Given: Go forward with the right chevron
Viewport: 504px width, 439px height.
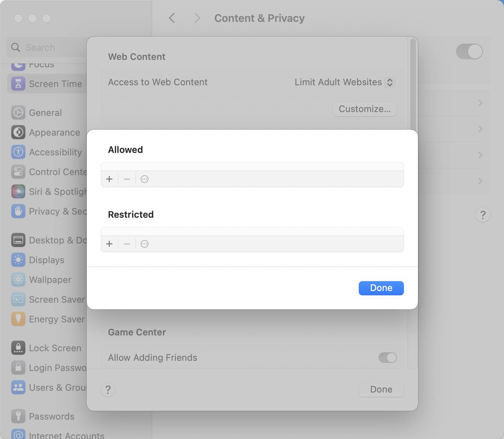Looking at the screenshot, I should click(x=197, y=18).
